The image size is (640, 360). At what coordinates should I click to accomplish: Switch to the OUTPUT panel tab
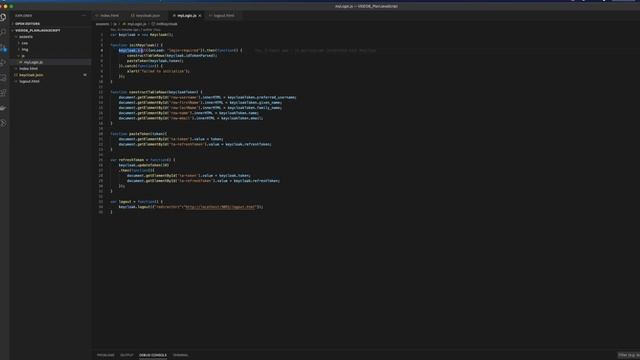pyautogui.click(x=127, y=355)
